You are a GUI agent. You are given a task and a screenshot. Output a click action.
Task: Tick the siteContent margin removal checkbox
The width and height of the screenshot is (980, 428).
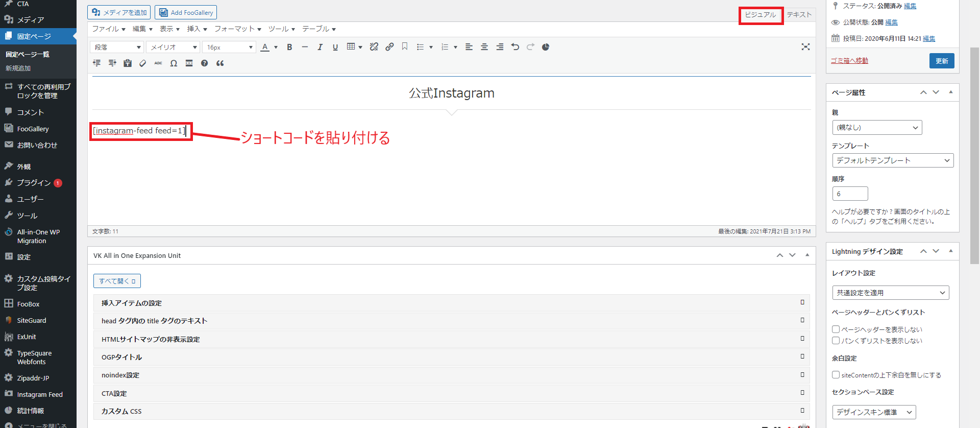[x=836, y=375]
